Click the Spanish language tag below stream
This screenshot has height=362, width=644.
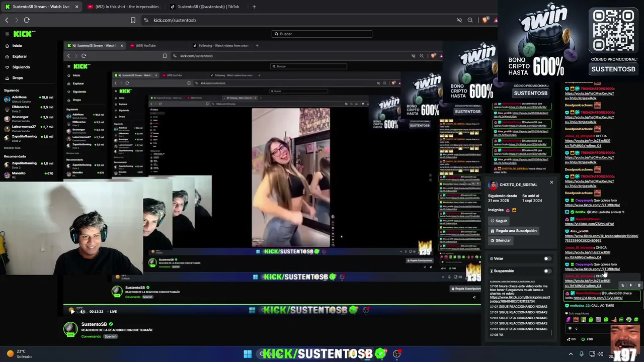pos(110,336)
